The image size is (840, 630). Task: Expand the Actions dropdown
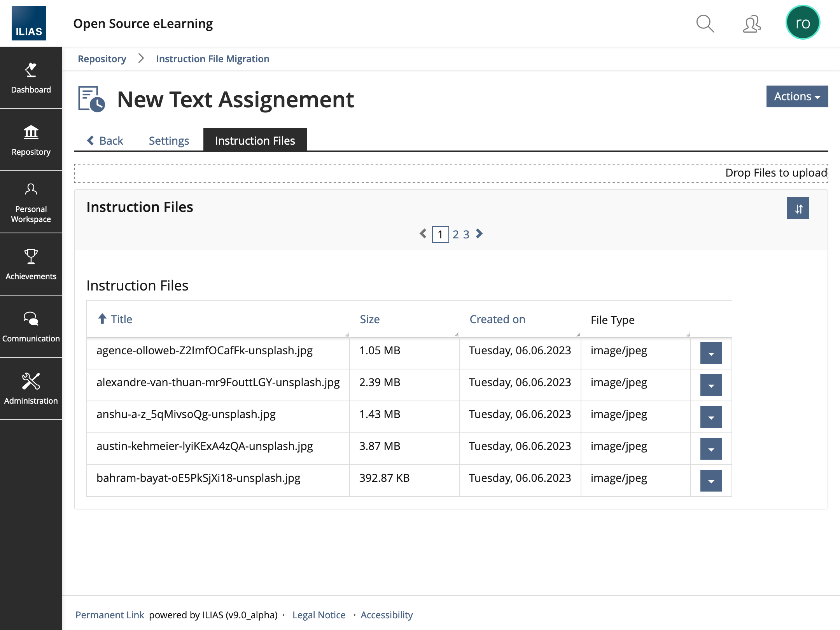[797, 96]
